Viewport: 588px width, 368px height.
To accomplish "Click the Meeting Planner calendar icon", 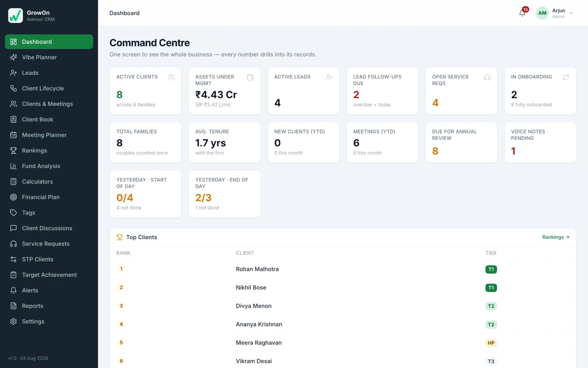I will coord(14,135).
